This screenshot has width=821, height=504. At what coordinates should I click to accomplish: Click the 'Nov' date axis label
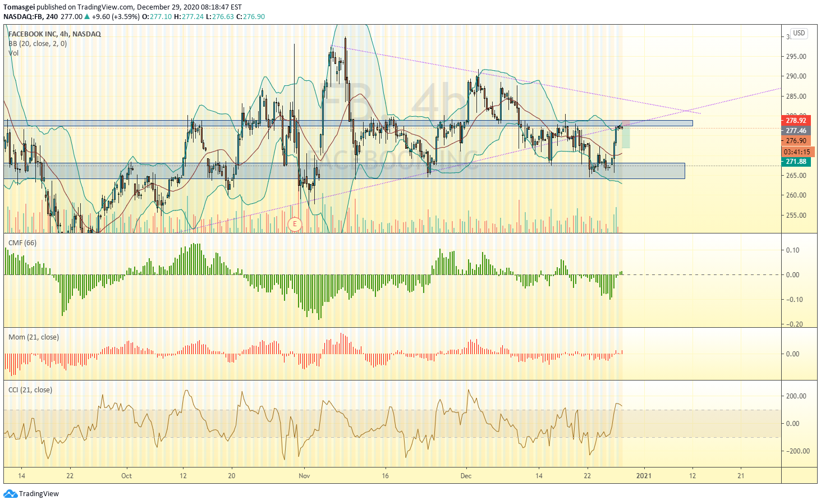(304, 476)
